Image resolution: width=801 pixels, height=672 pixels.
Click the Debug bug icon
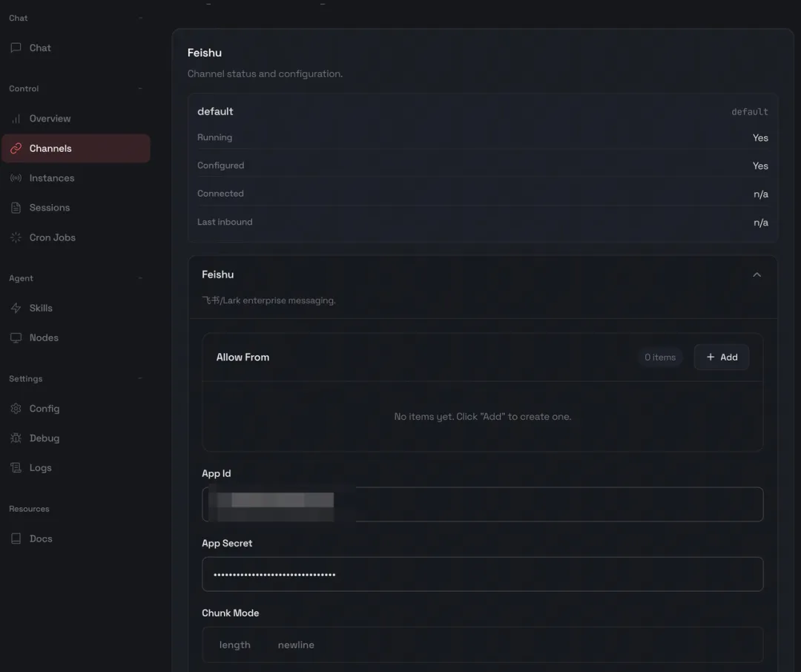16,438
